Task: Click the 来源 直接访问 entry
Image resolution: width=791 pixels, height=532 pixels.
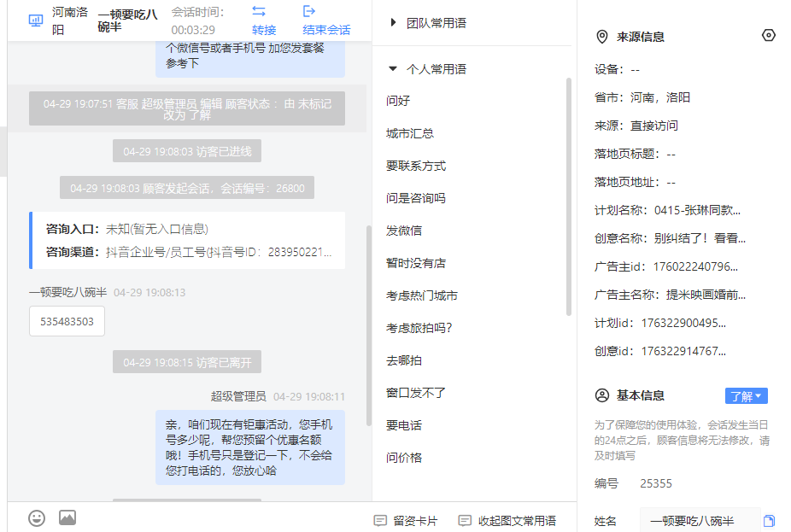Action: [x=636, y=126]
